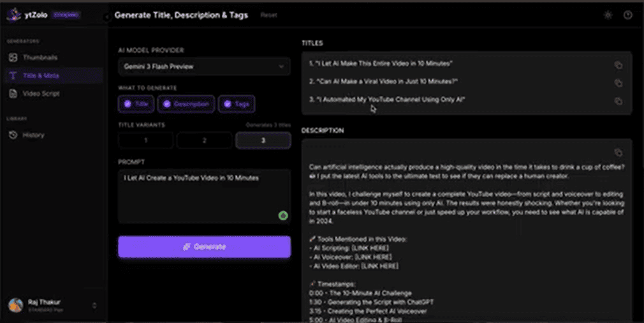Select 3 title variants
Image resolution: width=644 pixels, height=323 pixels.
point(263,140)
